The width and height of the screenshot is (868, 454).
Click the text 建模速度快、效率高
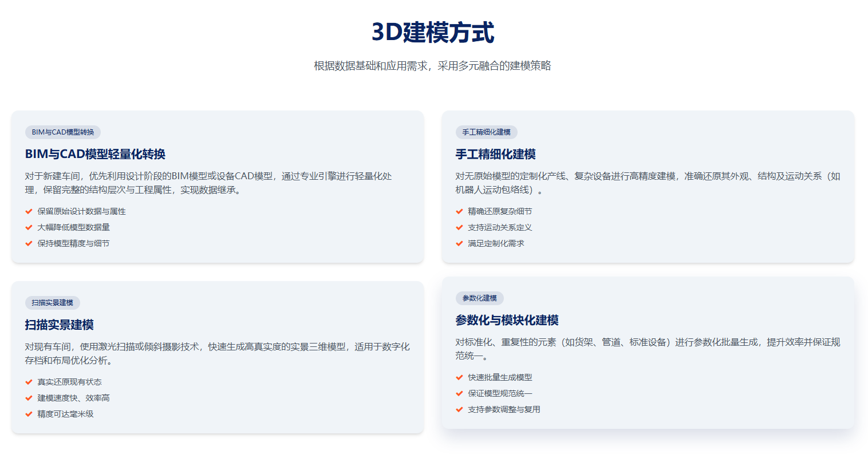tap(74, 398)
